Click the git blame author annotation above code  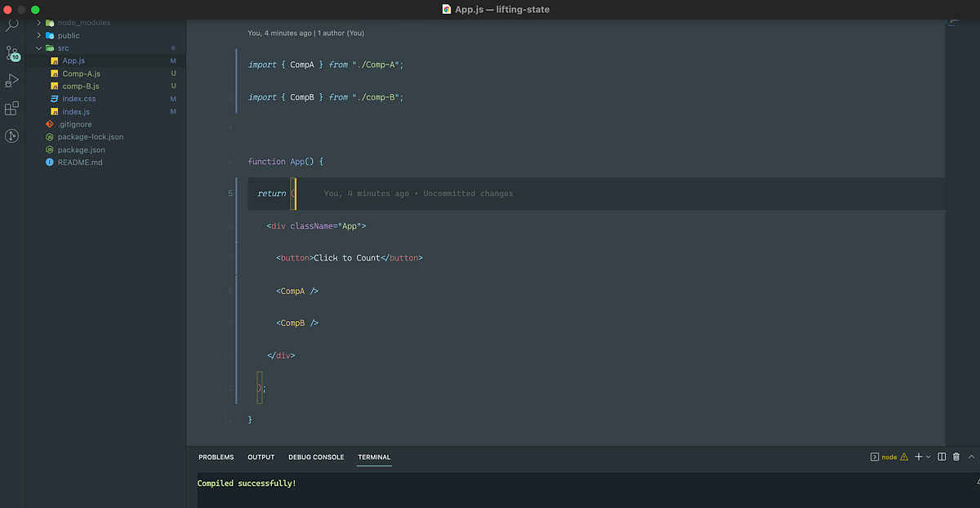coord(305,33)
